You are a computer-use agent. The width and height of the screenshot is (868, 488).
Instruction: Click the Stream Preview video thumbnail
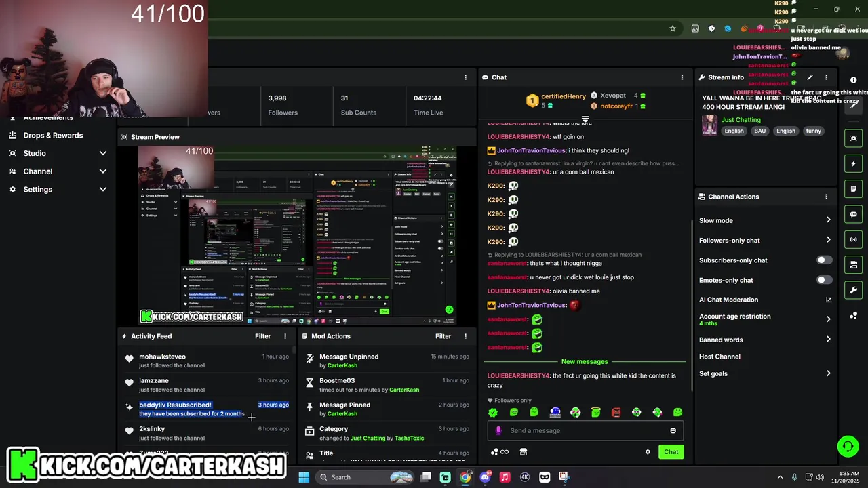coord(297,235)
